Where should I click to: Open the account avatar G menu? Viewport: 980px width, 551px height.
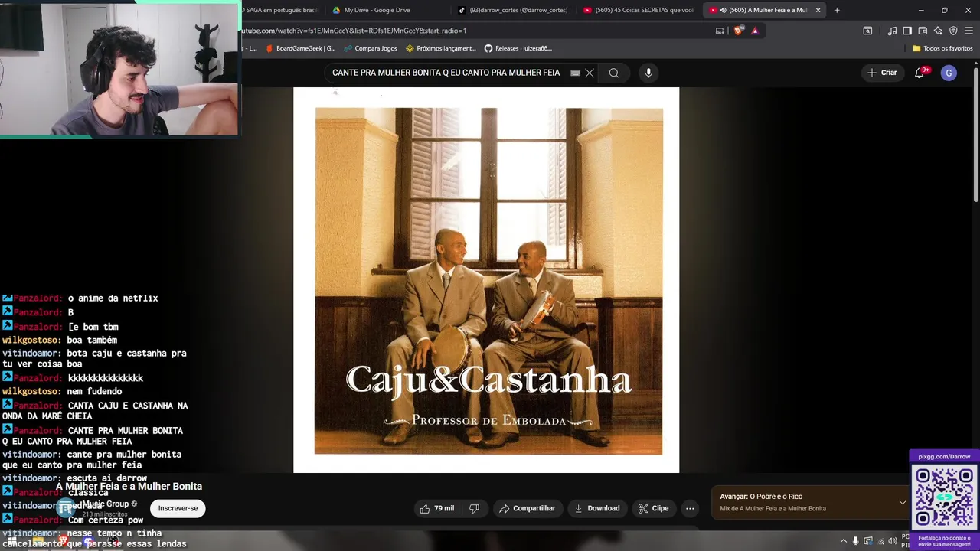pos(949,73)
